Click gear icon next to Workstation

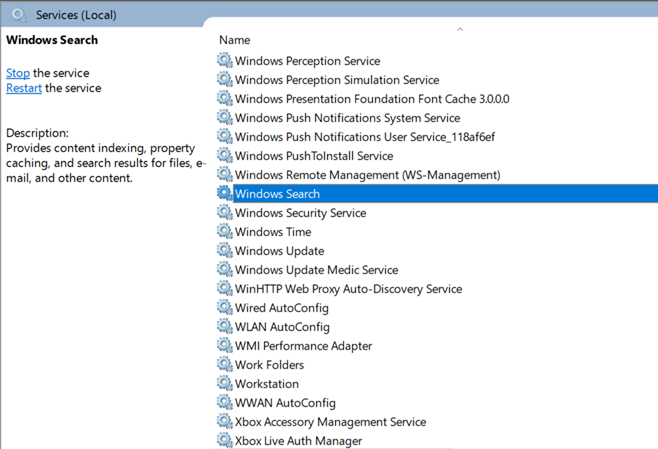pos(225,384)
